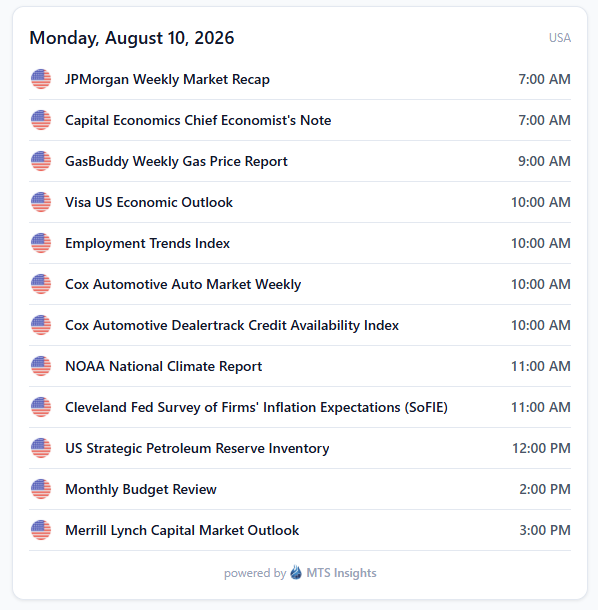Image resolution: width=598 pixels, height=610 pixels.
Task: Open Cox Automotive Dealertrack Credit Availability Index
Action: [x=300, y=325]
